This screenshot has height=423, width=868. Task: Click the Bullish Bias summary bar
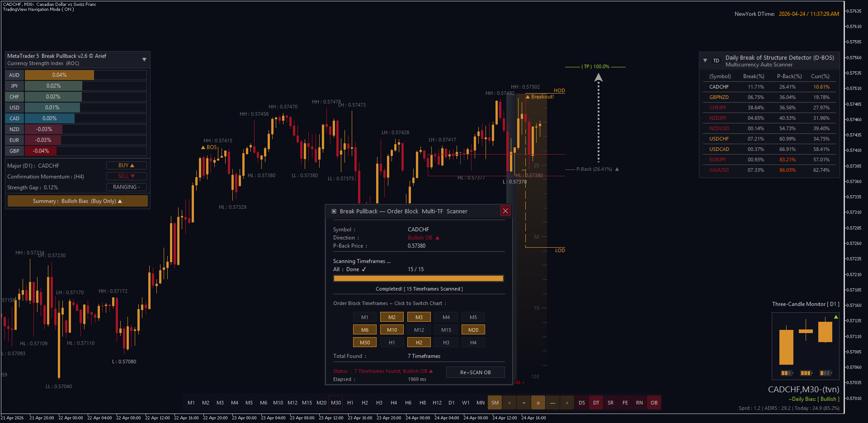click(78, 201)
